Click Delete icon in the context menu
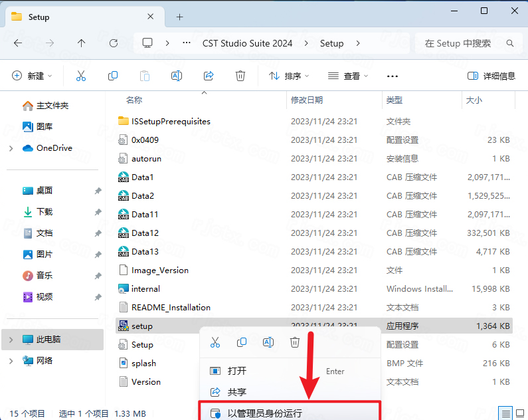This screenshot has height=420, width=528. coord(295,342)
